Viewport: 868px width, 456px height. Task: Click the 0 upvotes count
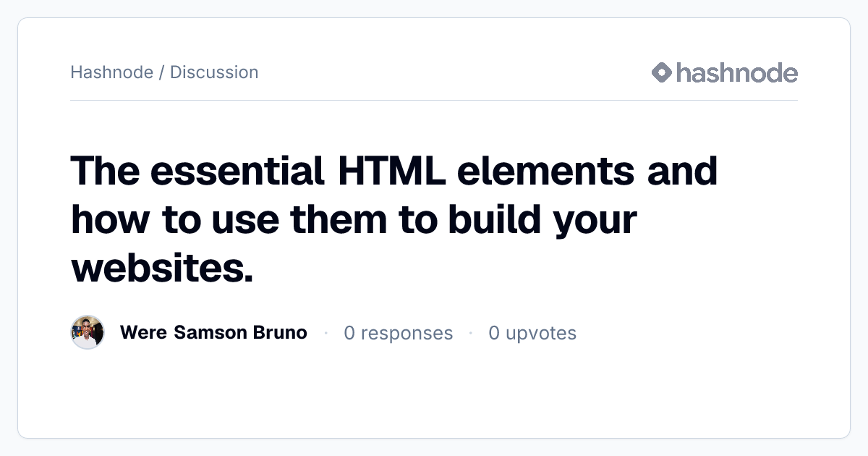click(x=532, y=333)
